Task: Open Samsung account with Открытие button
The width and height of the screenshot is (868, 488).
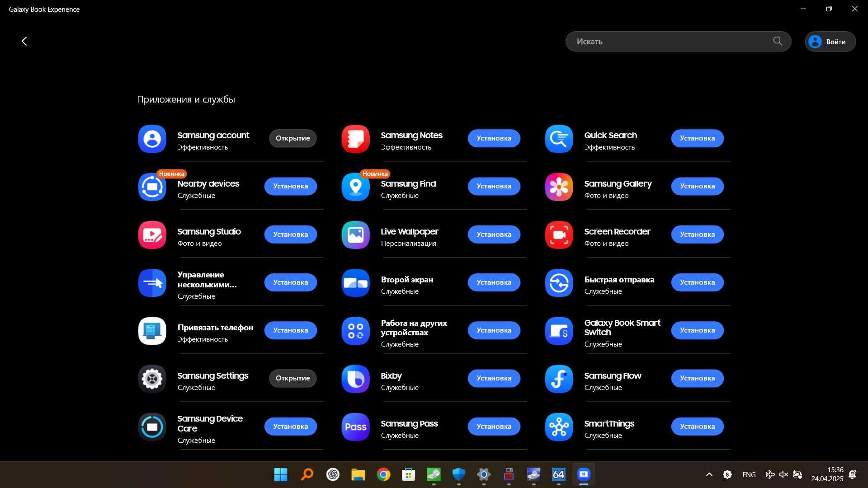Action: 292,138
